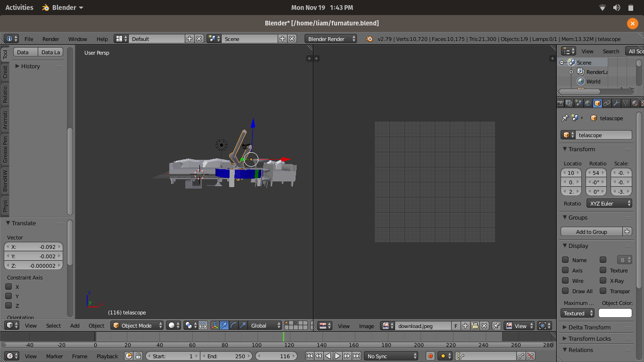Open the XYZ Euler rotation mode dropdown
This screenshot has width=644, height=362.
(x=609, y=204)
